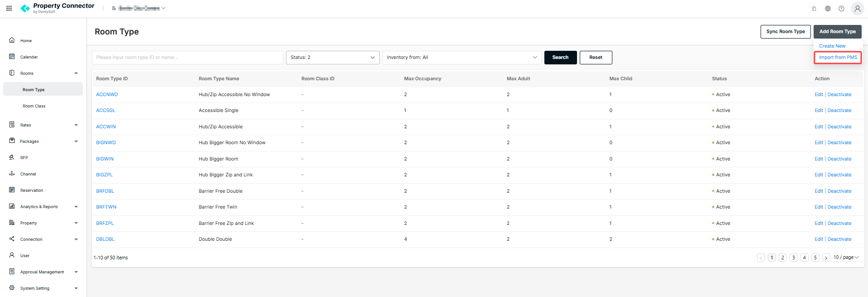This screenshot has width=868, height=297.
Task: Expand the System Setting arrow
Action: pos(76,288)
